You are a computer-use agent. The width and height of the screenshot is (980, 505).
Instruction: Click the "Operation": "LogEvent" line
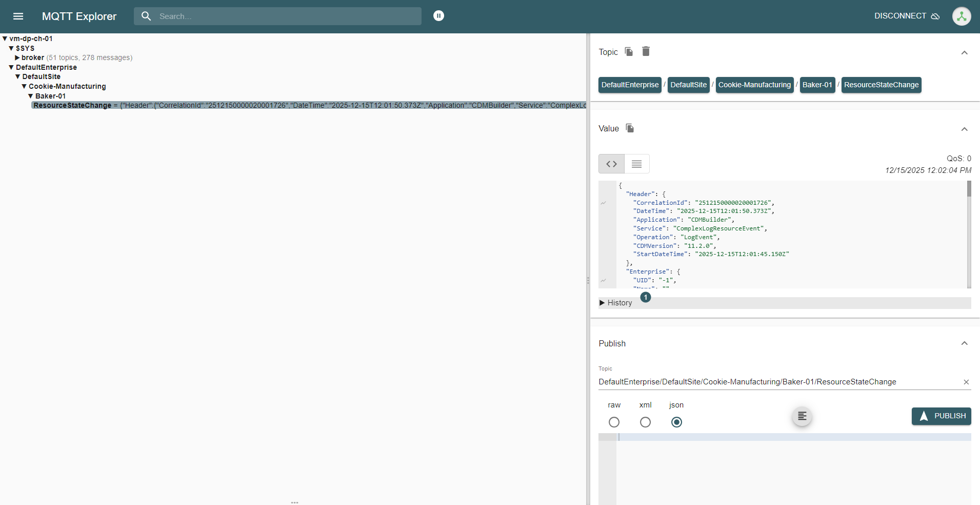coord(676,237)
